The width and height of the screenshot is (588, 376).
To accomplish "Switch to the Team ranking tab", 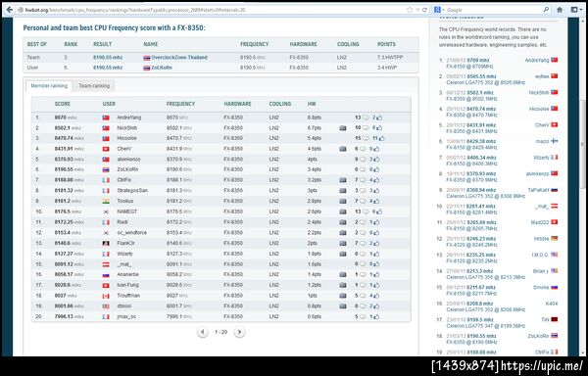I will pyautogui.click(x=94, y=86).
